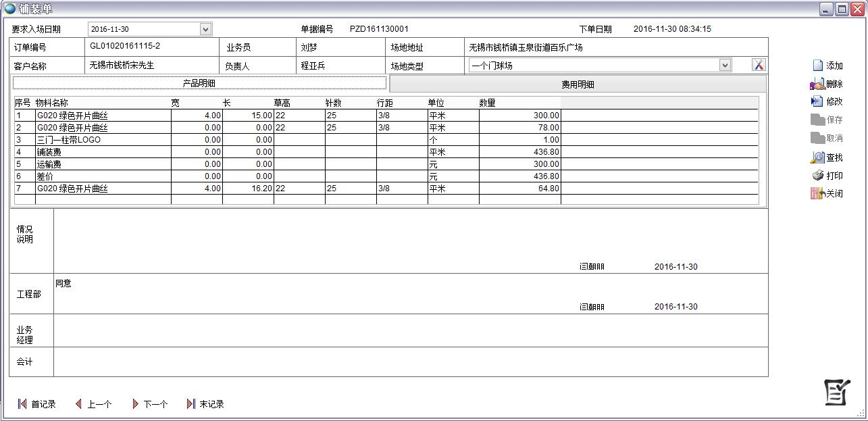The height and width of the screenshot is (421, 868).
Task: Click the 查找 (Search) icon
Action: click(x=817, y=157)
